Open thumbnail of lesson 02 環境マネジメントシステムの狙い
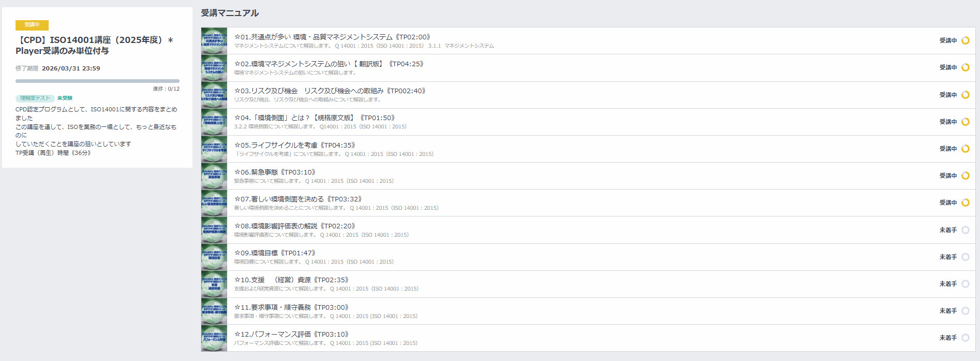980x361 pixels. (x=214, y=68)
